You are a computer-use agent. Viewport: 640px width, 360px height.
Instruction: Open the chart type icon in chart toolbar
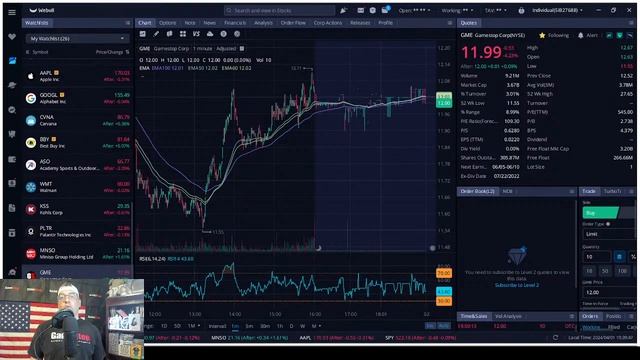pyautogui.click(x=169, y=34)
